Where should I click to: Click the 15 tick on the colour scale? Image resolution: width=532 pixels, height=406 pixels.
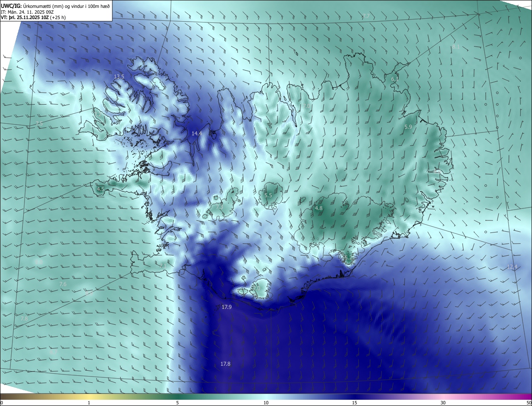[355, 403]
